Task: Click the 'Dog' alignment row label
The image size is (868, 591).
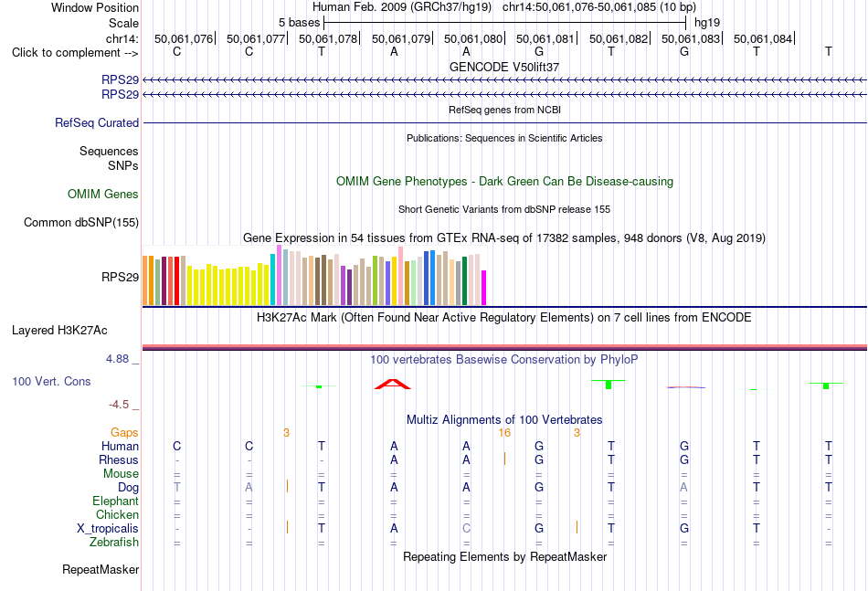Action: pyautogui.click(x=129, y=488)
